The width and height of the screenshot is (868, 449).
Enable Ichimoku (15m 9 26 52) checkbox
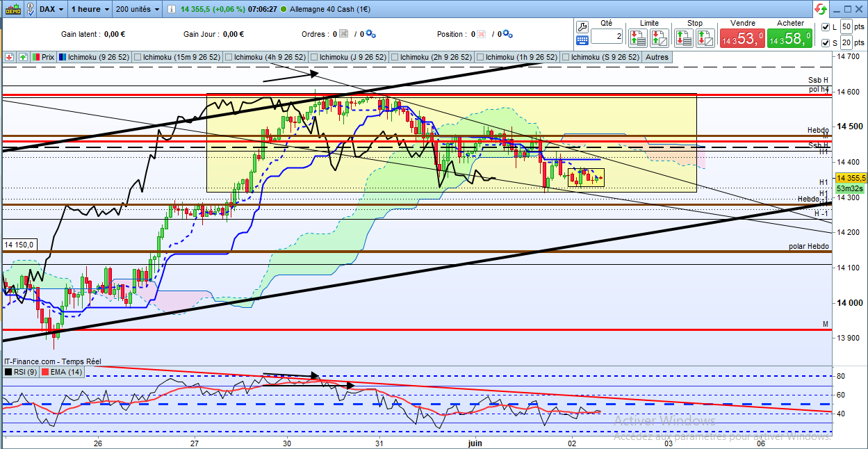pos(138,57)
